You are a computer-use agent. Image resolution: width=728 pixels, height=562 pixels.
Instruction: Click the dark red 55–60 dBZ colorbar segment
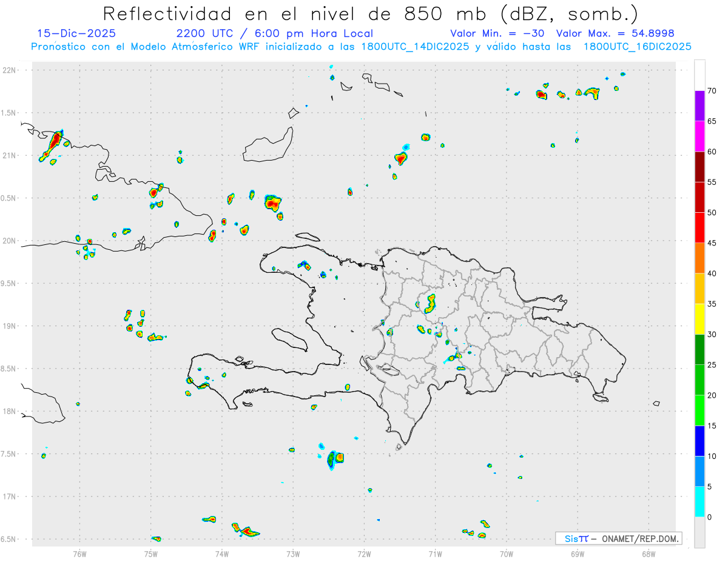[699, 167]
